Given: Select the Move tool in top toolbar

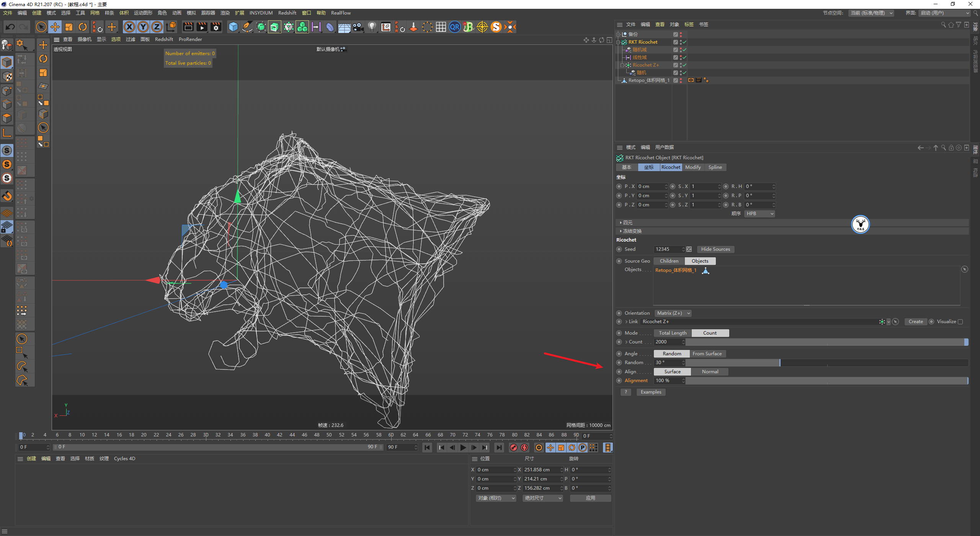Looking at the screenshot, I should [x=55, y=27].
